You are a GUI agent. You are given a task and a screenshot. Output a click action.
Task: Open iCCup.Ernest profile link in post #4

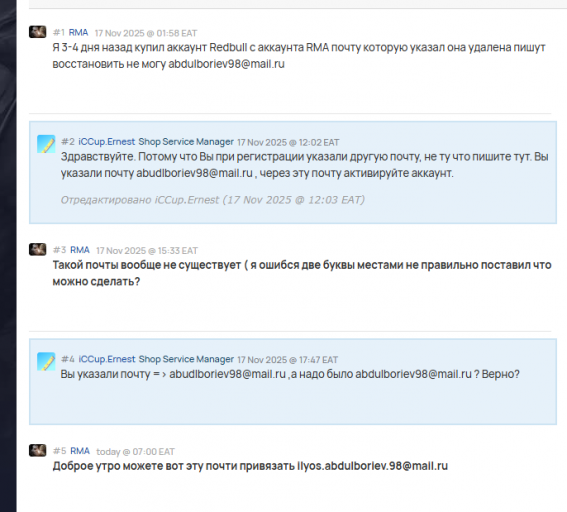[x=107, y=359]
